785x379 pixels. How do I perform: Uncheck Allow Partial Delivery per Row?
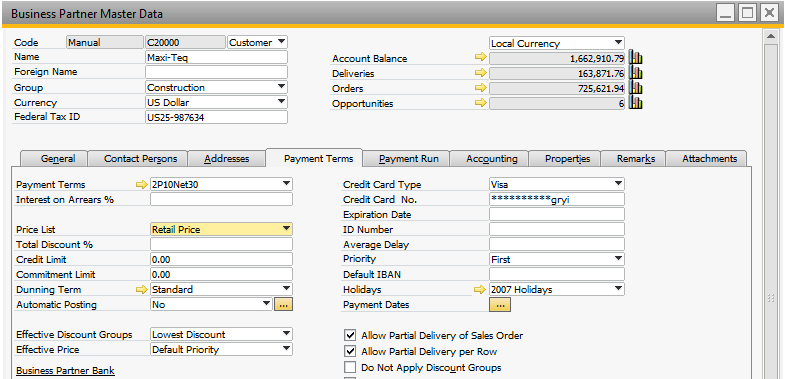pos(350,351)
